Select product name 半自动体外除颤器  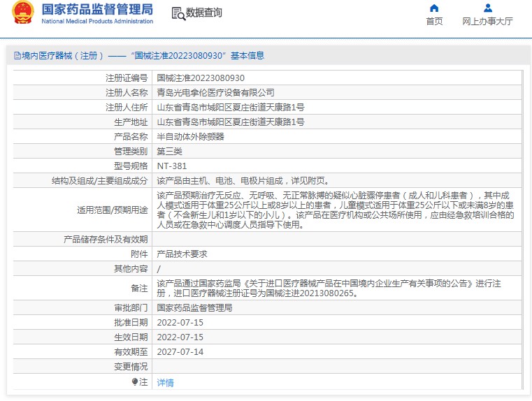click(190, 137)
